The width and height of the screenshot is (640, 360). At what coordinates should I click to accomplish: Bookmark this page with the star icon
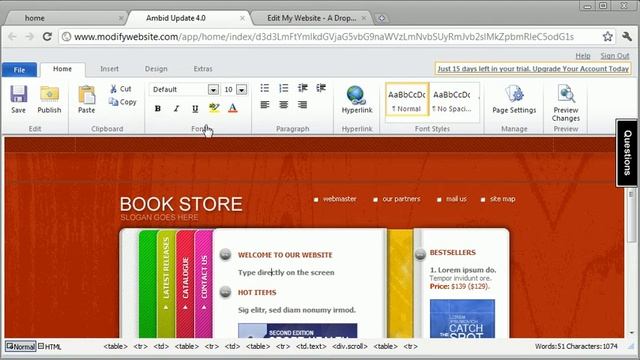(607, 37)
